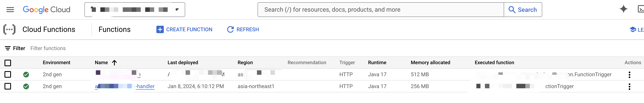
Task: Open the hamburger navigation menu
Action: [10, 10]
